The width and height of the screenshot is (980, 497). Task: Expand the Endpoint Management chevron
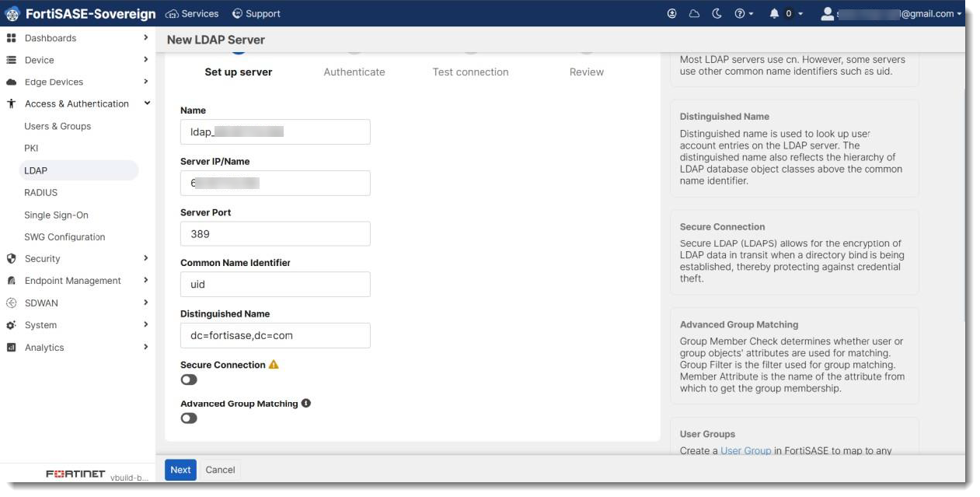pyautogui.click(x=145, y=280)
